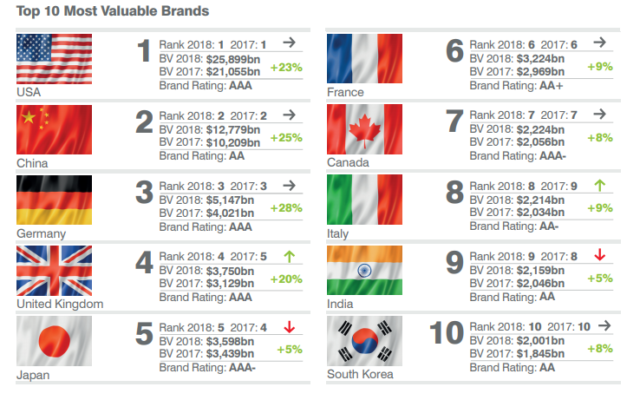Click the sideways arrow beside France rank

click(x=599, y=43)
